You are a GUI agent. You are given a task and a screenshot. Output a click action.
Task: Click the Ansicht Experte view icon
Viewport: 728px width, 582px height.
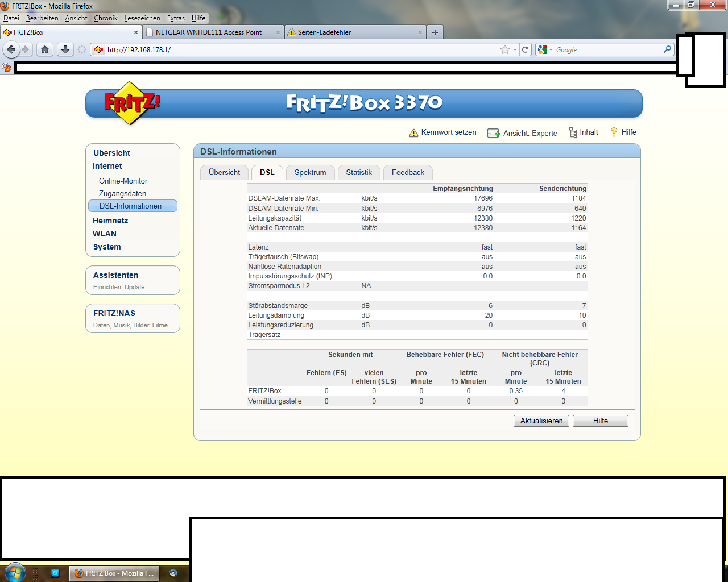tap(494, 133)
